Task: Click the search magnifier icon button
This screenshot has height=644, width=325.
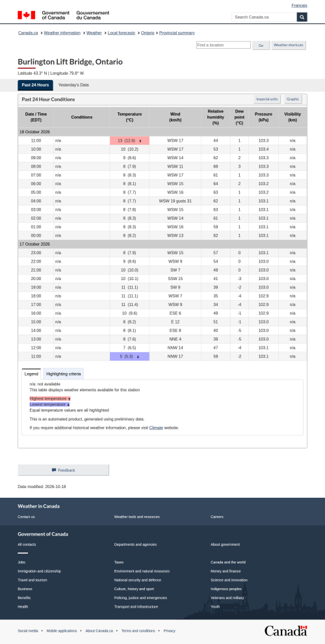Action: [302, 18]
